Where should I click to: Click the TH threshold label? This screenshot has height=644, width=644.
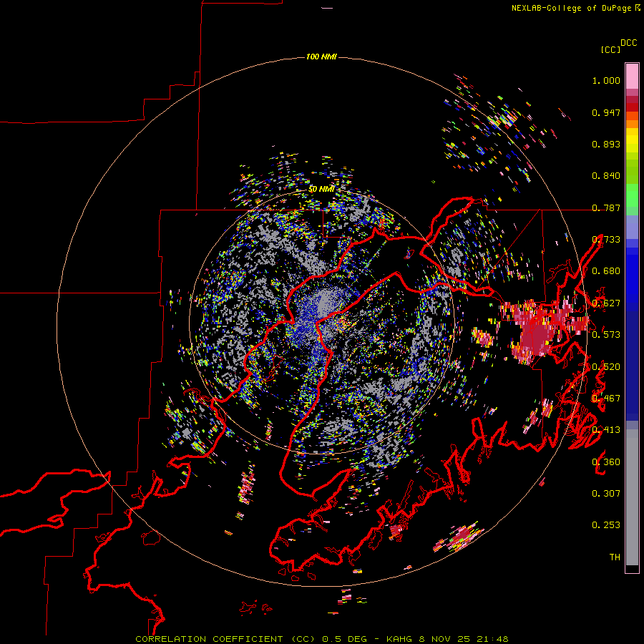(615, 557)
